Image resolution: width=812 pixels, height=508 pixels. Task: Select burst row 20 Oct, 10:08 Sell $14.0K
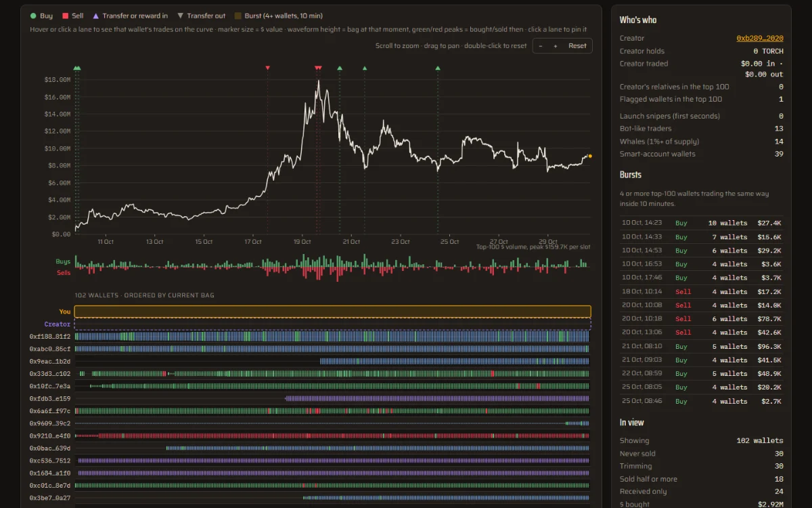701,305
